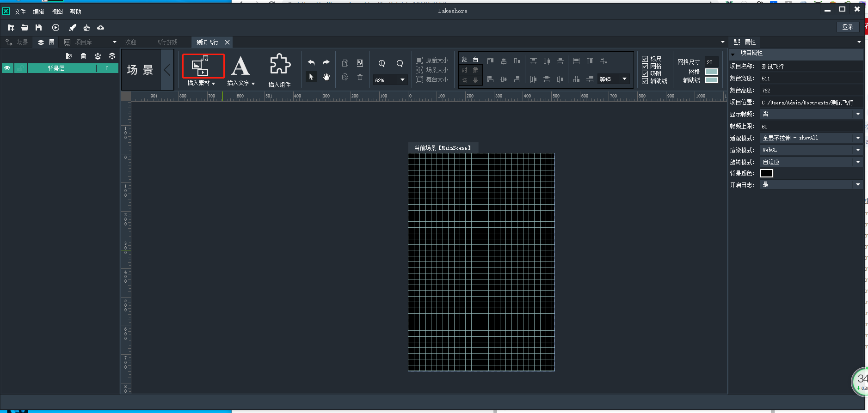
Task: Open a project with the folder icon
Action: [25, 28]
